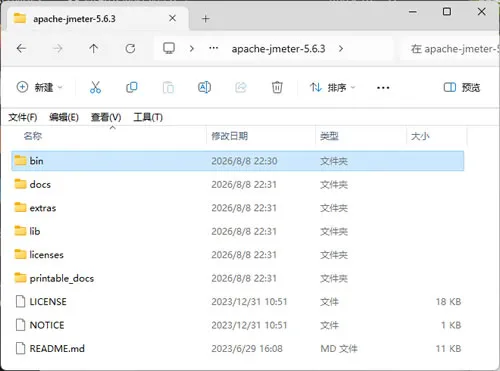
Task: Click the Rename icon in toolbar
Action: click(204, 87)
